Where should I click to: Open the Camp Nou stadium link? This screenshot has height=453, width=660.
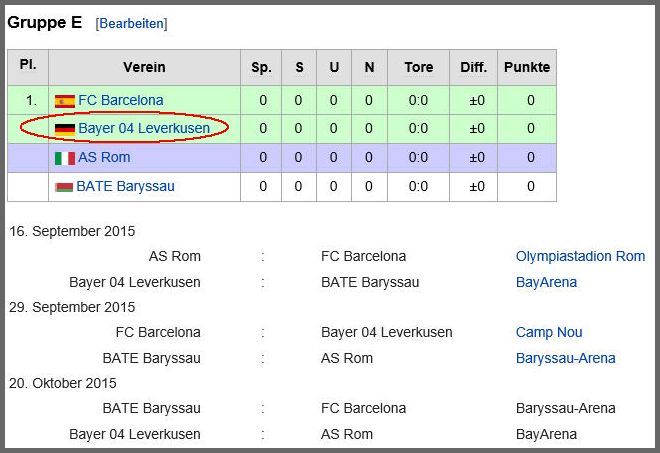(549, 333)
